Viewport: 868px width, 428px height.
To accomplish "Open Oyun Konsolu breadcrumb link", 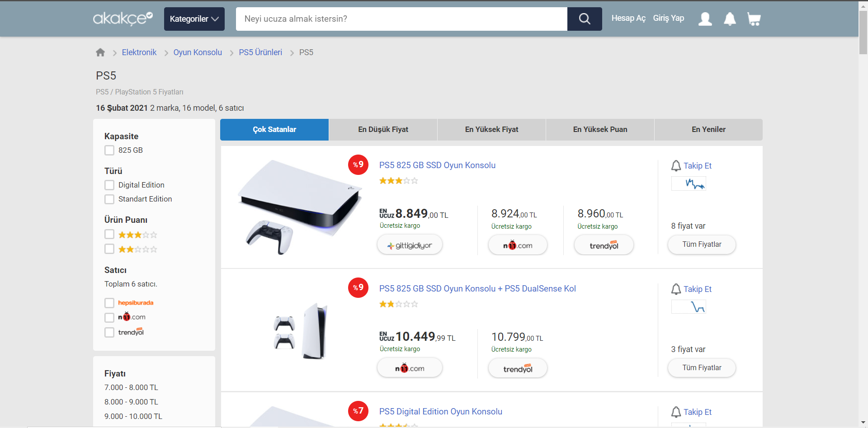I will (x=198, y=52).
